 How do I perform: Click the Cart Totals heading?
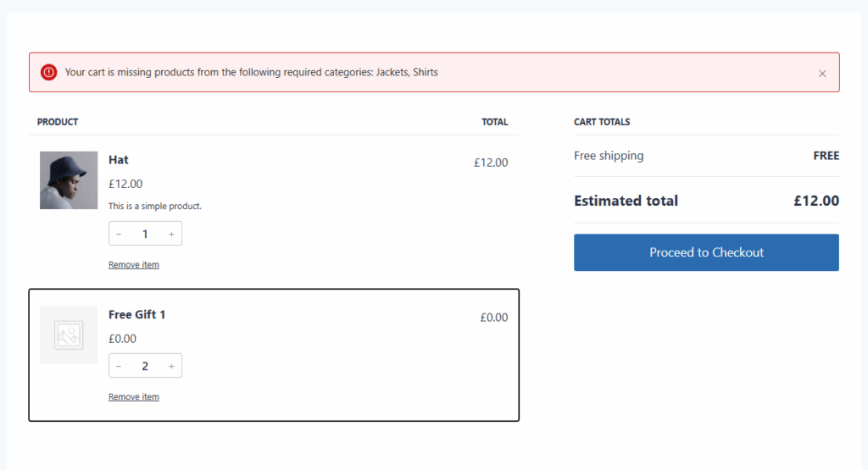(602, 122)
